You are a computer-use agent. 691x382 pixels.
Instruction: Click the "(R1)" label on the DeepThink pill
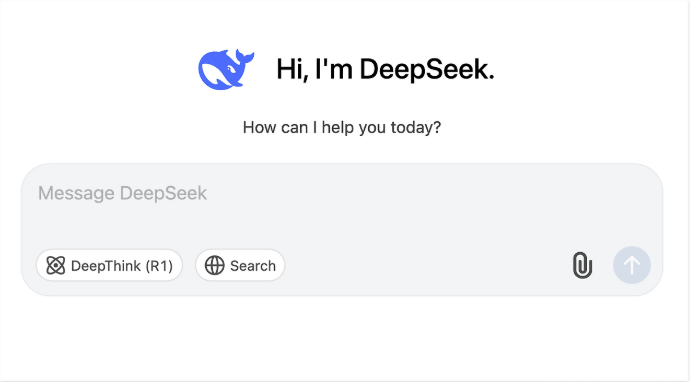(159, 266)
